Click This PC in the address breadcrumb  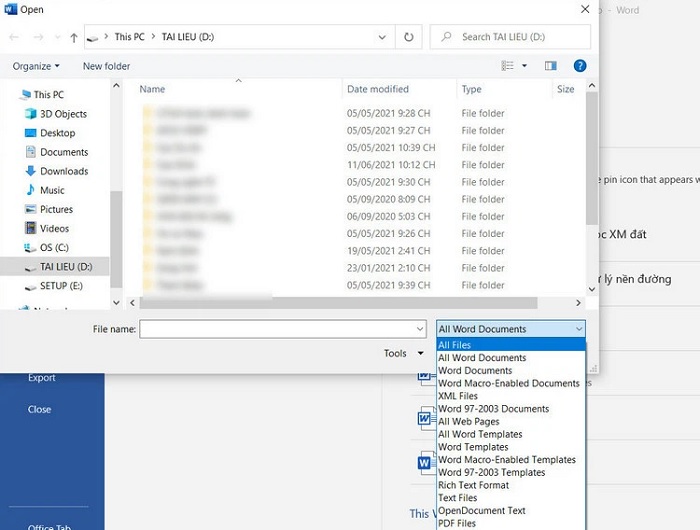coord(129,37)
